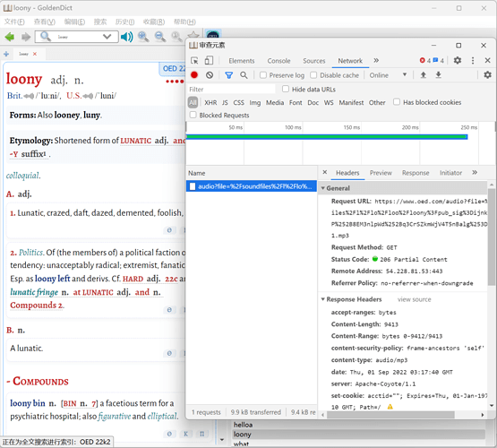Click the red record network log button
The width and height of the screenshot is (497, 448).
(194, 75)
